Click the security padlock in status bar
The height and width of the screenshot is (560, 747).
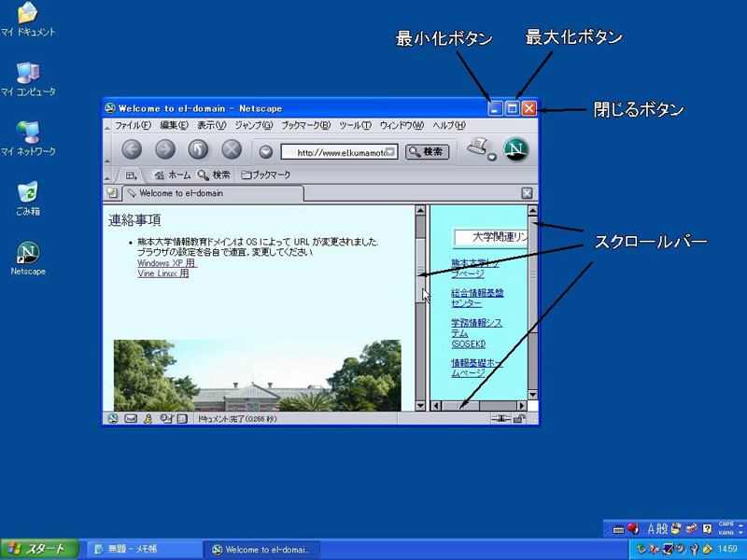(x=519, y=418)
